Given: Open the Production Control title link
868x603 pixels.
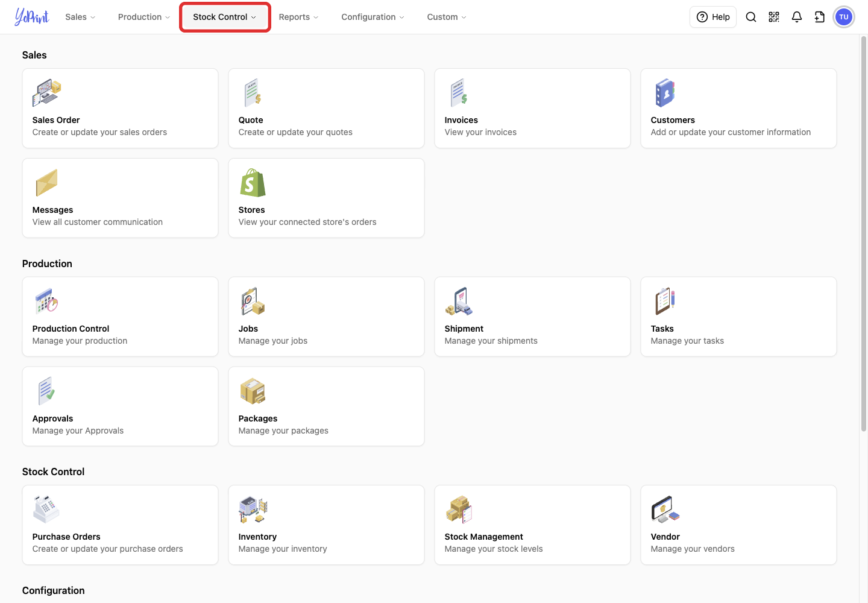Looking at the screenshot, I should [71, 329].
